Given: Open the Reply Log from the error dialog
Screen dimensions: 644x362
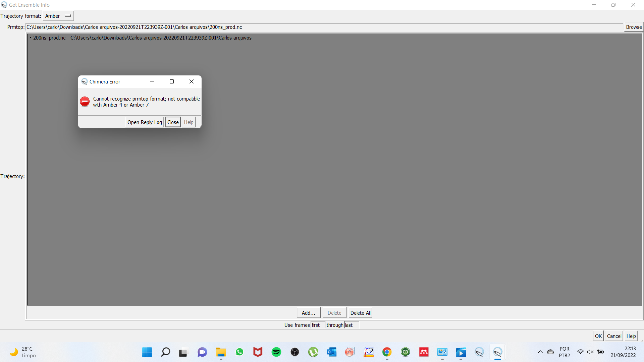Looking at the screenshot, I should coord(145,122).
